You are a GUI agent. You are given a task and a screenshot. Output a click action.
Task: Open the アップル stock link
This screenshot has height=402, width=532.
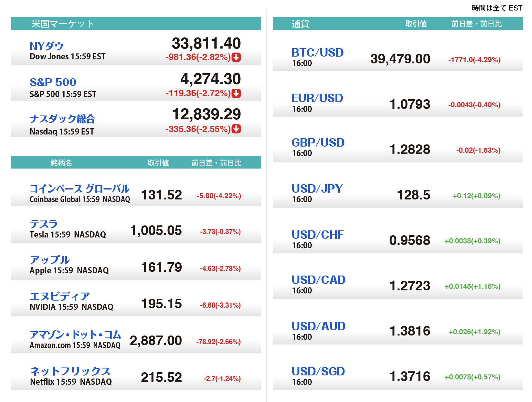point(50,260)
